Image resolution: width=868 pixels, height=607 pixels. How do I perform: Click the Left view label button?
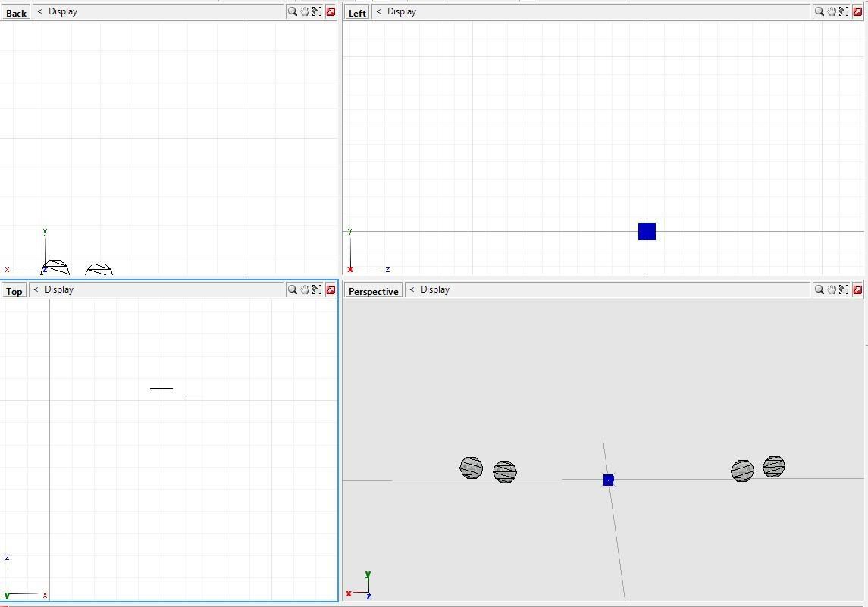tap(357, 13)
